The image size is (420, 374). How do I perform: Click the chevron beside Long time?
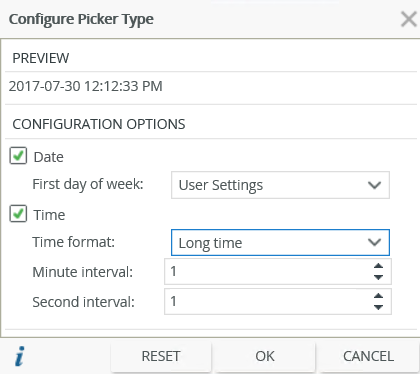point(374,242)
